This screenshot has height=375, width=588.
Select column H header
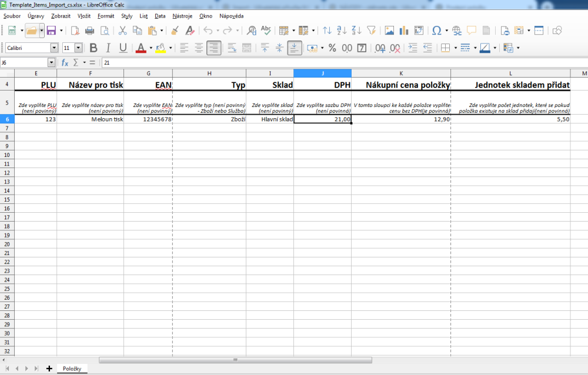point(209,73)
